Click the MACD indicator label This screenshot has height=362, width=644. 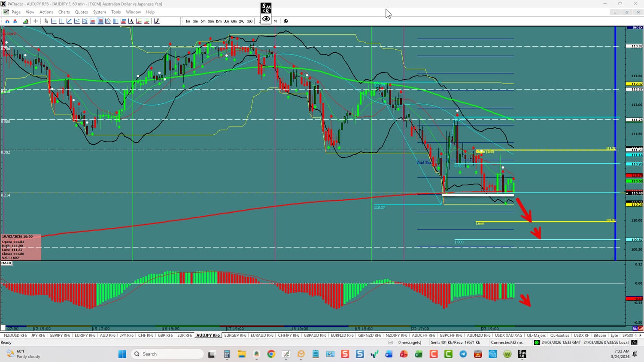[x=6, y=263]
